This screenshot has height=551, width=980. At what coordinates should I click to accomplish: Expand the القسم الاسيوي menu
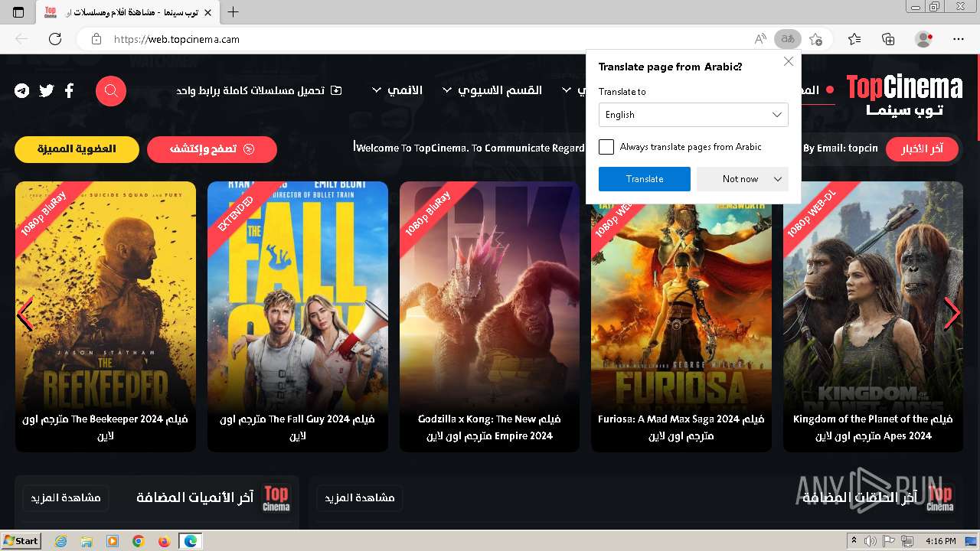[x=492, y=90]
